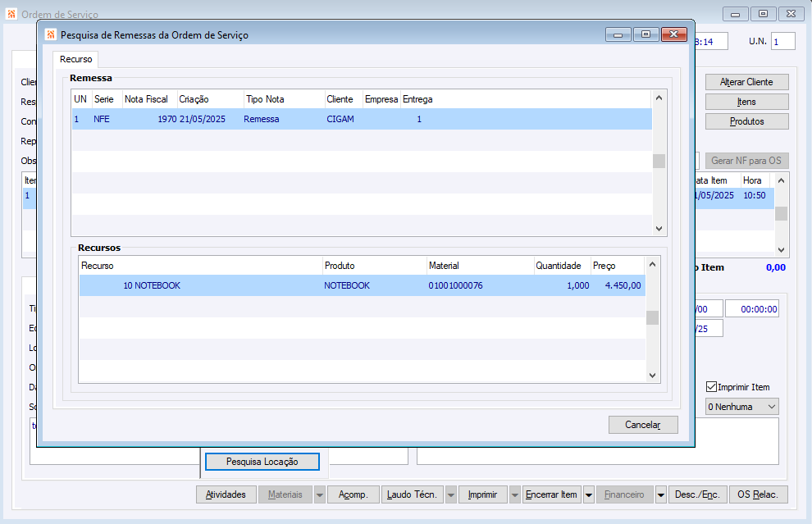Expand the arrow next to Financeiro
The image size is (812, 524).
click(661, 495)
